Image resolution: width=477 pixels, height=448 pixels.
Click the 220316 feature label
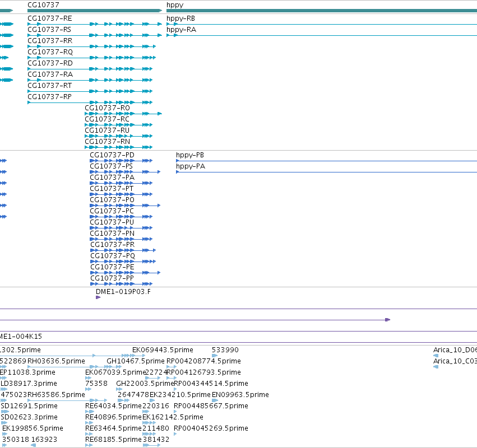156,406
